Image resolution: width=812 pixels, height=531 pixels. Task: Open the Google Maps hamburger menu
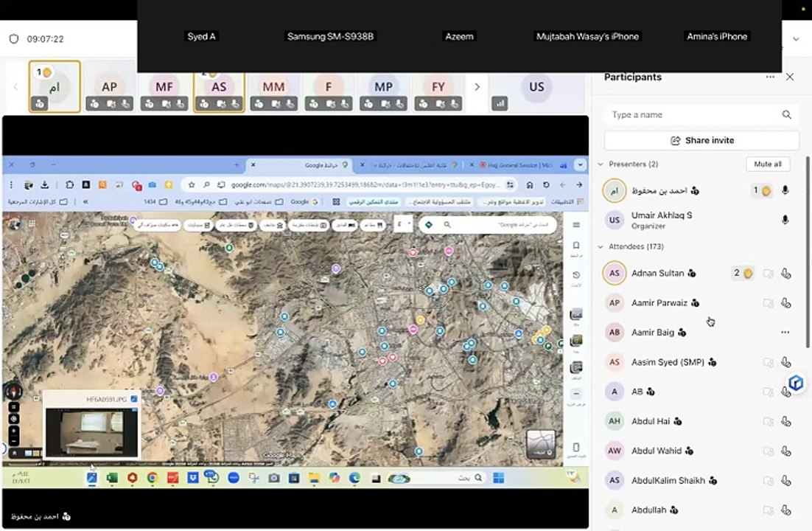click(x=576, y=224)
